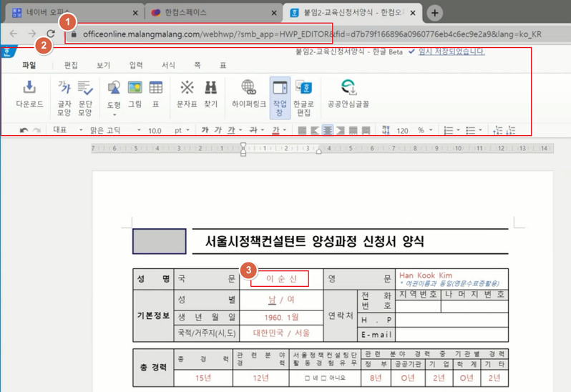Switch to 한컴스페이스 browser tab
571x392 pixels.
coord(214,13)
